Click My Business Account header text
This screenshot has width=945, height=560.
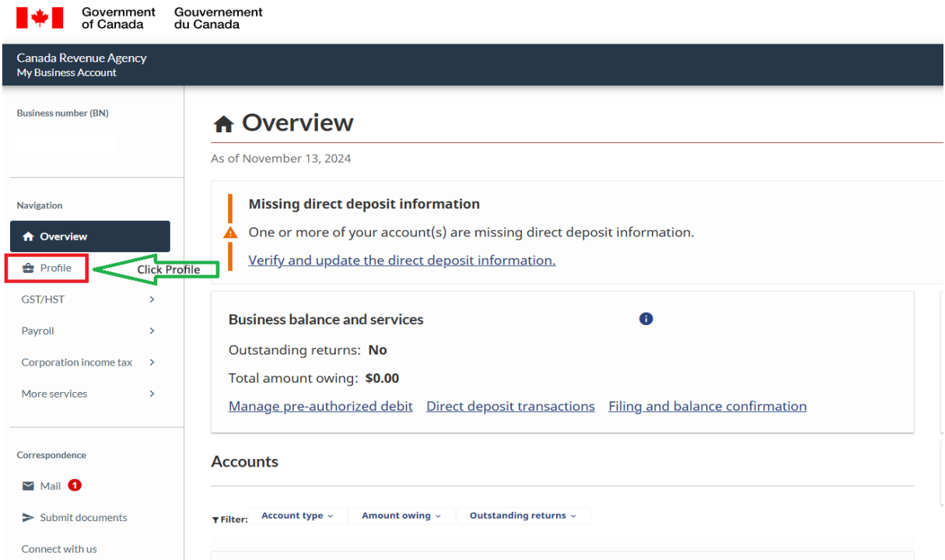click(67, 72)
